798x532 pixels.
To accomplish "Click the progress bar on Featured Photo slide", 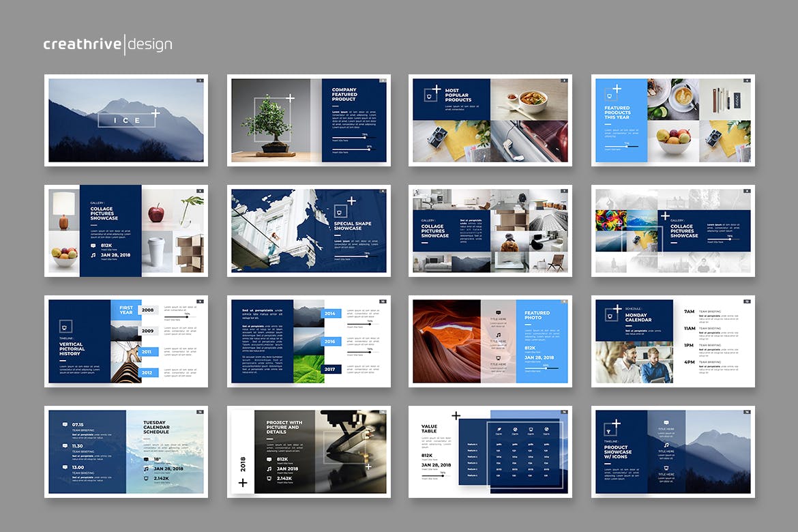I will 541,369.
